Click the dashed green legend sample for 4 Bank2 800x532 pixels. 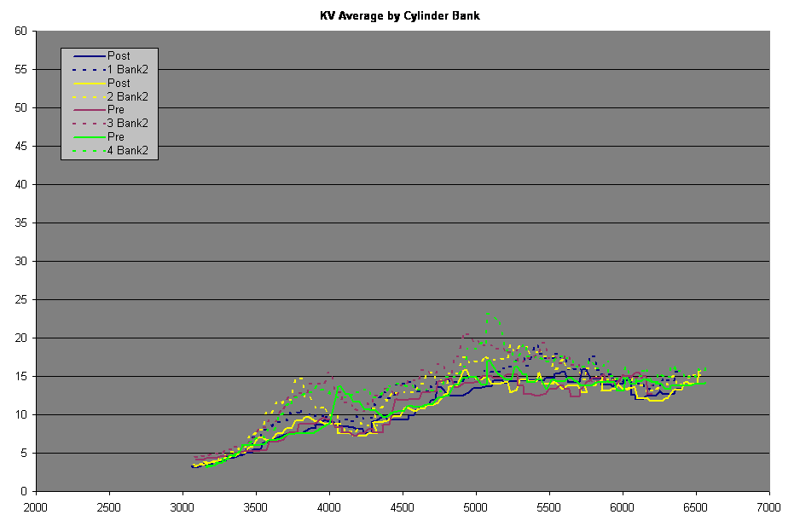[90, 150]
